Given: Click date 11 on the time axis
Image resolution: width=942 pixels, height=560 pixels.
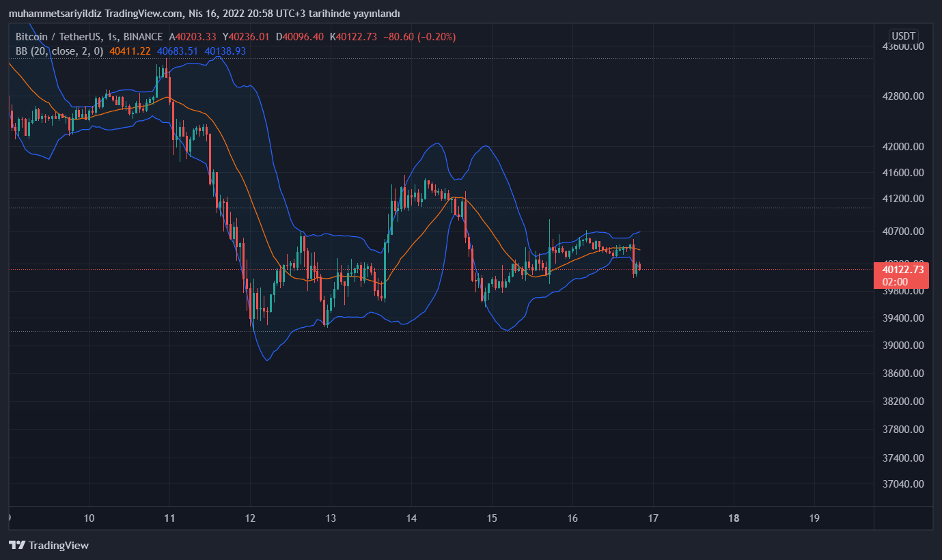Looking at the screenshot, I should (169, 518).
